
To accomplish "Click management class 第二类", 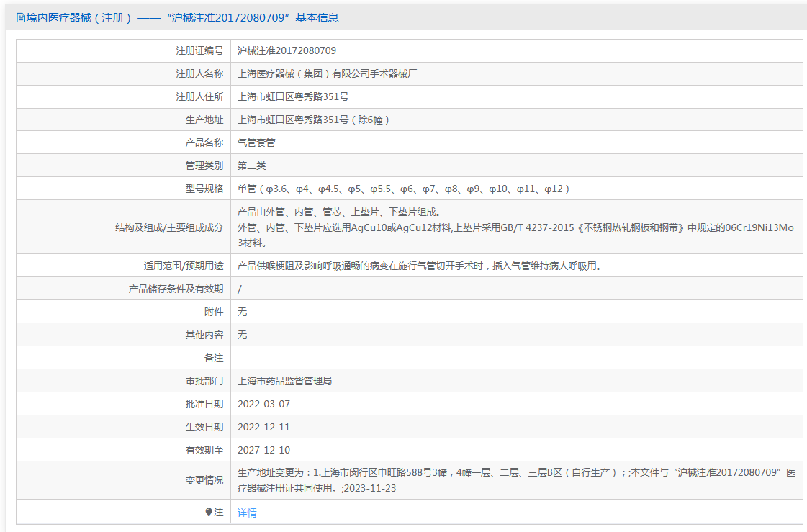I will 252,166.
